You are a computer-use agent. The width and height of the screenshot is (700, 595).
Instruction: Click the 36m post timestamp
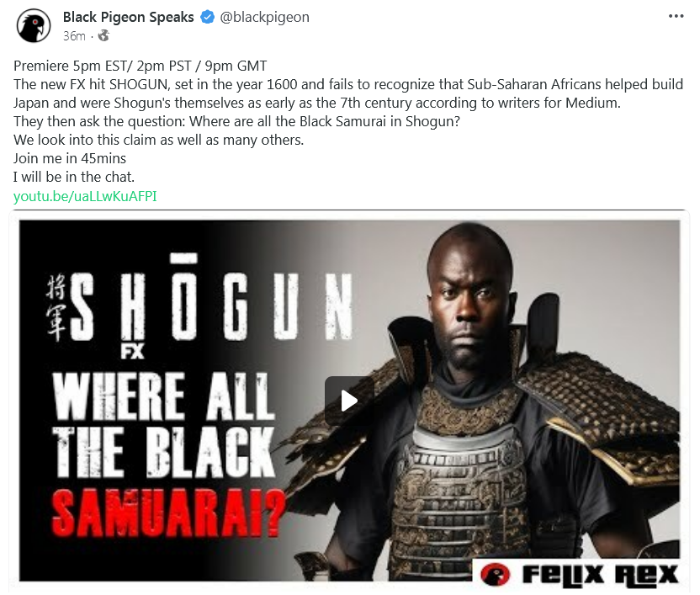coord(74,35)
